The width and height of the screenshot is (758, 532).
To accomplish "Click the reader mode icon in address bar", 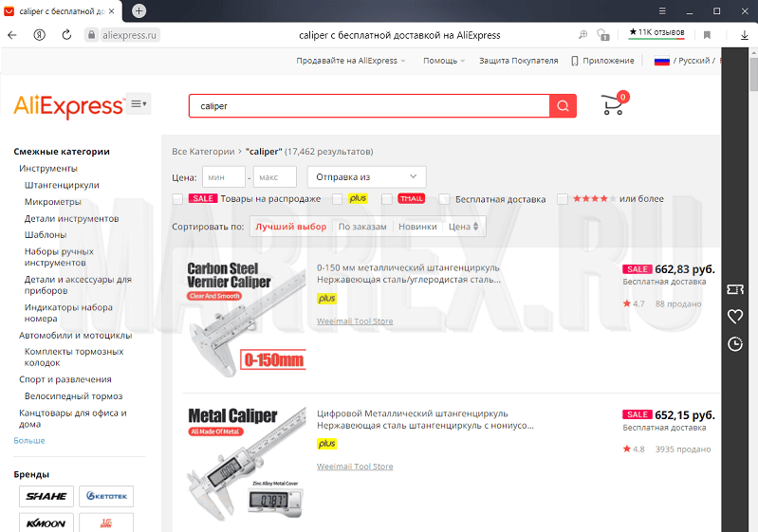I will tap(583, 35).
